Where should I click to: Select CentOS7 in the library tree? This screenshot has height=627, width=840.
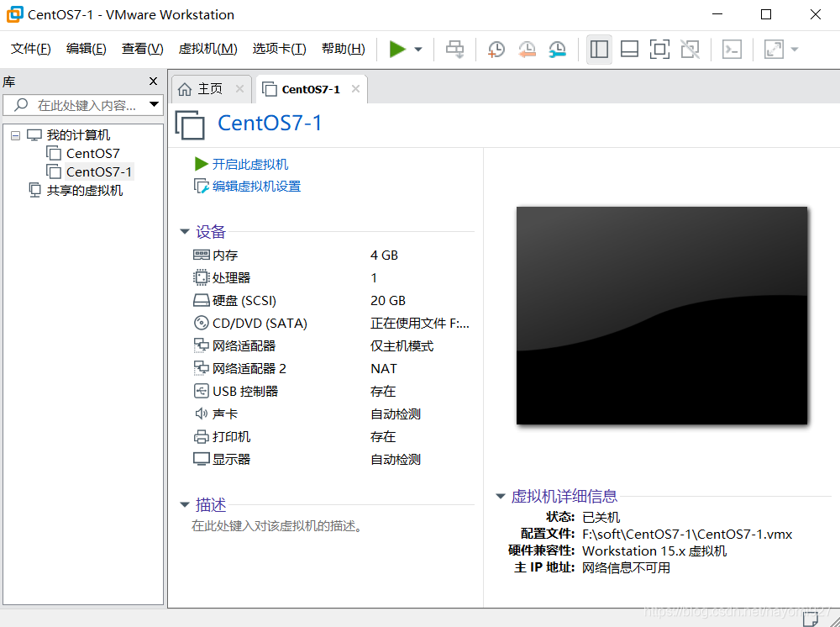(92, 153)
